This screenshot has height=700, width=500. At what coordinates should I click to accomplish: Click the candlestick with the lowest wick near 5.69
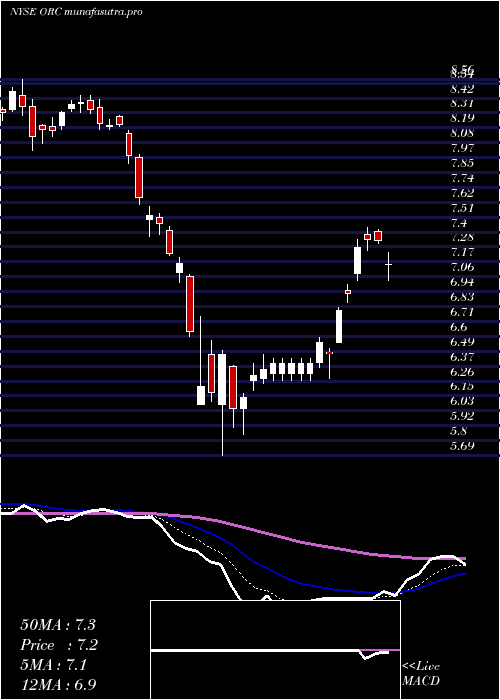pyautogui.click(x=222, y=403)
